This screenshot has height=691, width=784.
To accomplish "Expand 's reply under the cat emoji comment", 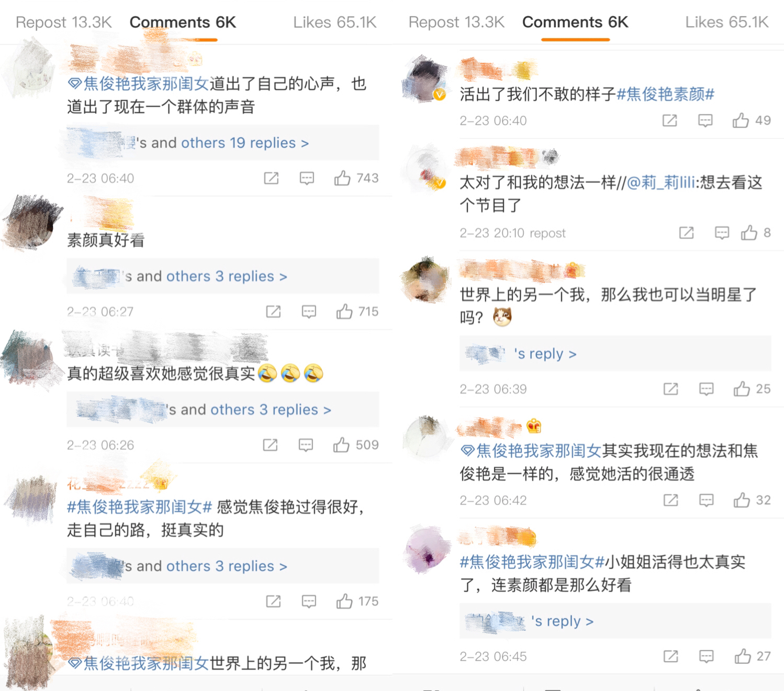I will [615, 353].
